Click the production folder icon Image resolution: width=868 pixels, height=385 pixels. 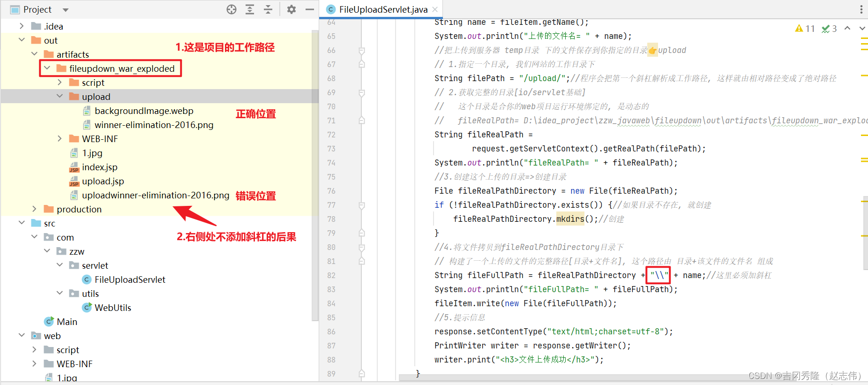(49, 209)
